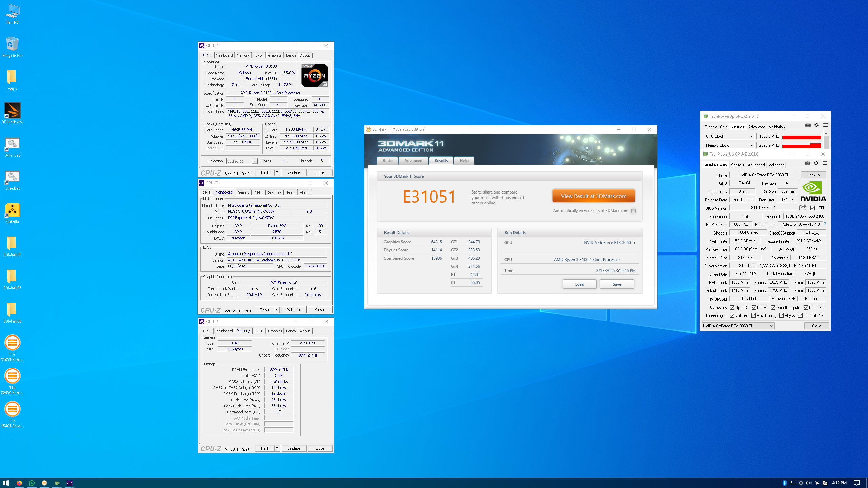This screenshot has width=868, height=488.
Task: Toggle the Vulkan checkbox in GPU-Z
Action: click(x=732, y=316)
